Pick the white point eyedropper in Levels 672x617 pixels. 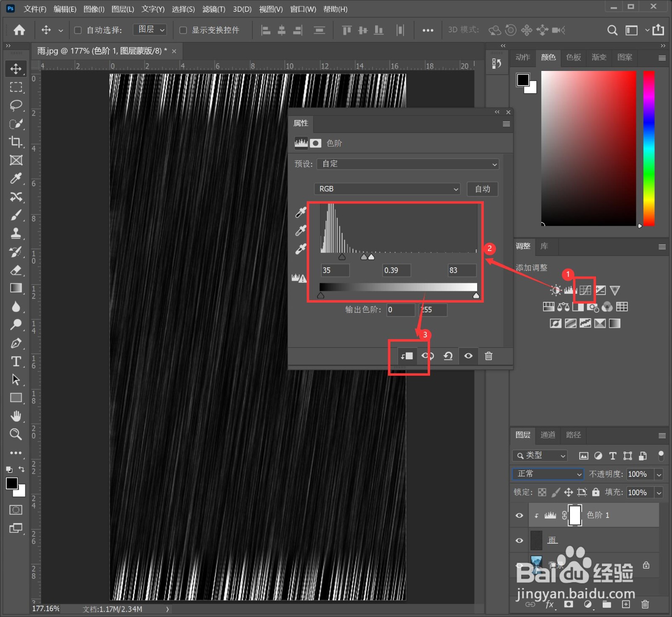(x=301, y=249)
